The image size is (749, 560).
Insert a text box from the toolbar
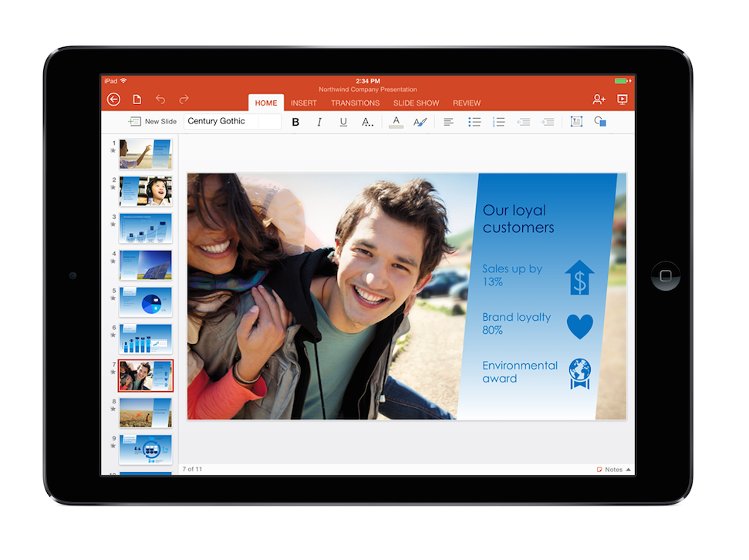click(x=576, y=122)
